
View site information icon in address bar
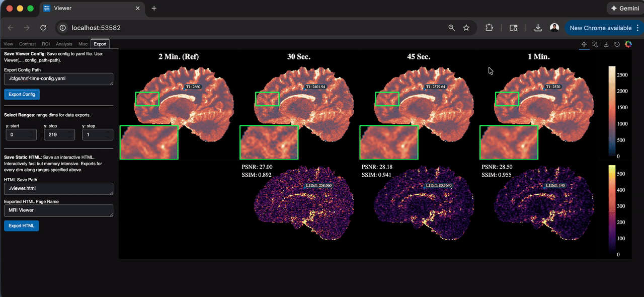[62, 28]
